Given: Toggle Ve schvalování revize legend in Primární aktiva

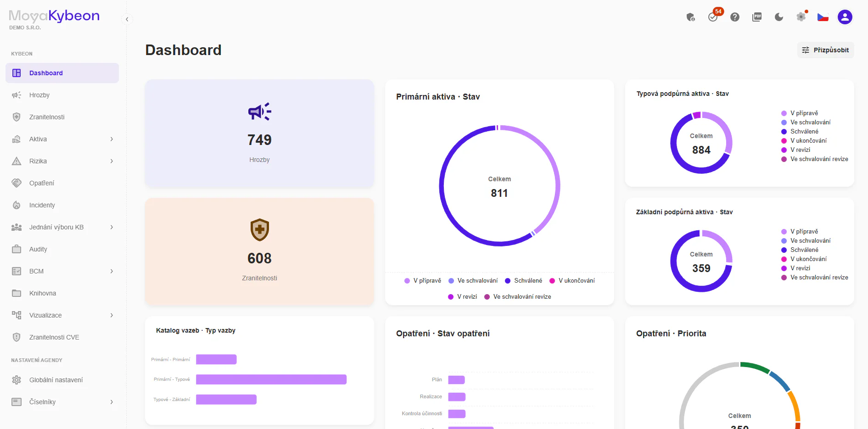Looking at the screenshot, I should [518, 297].
